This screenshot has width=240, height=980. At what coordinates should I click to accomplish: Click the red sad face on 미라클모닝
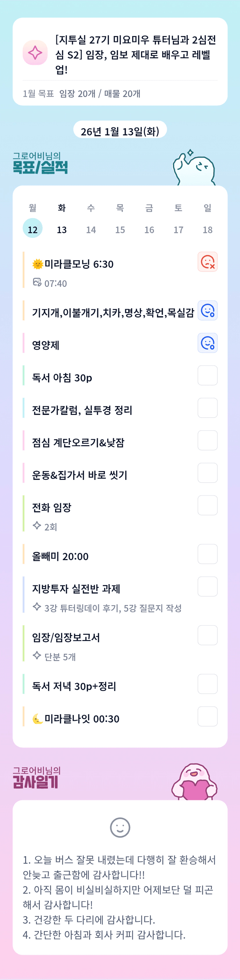(x=207, y=262)
